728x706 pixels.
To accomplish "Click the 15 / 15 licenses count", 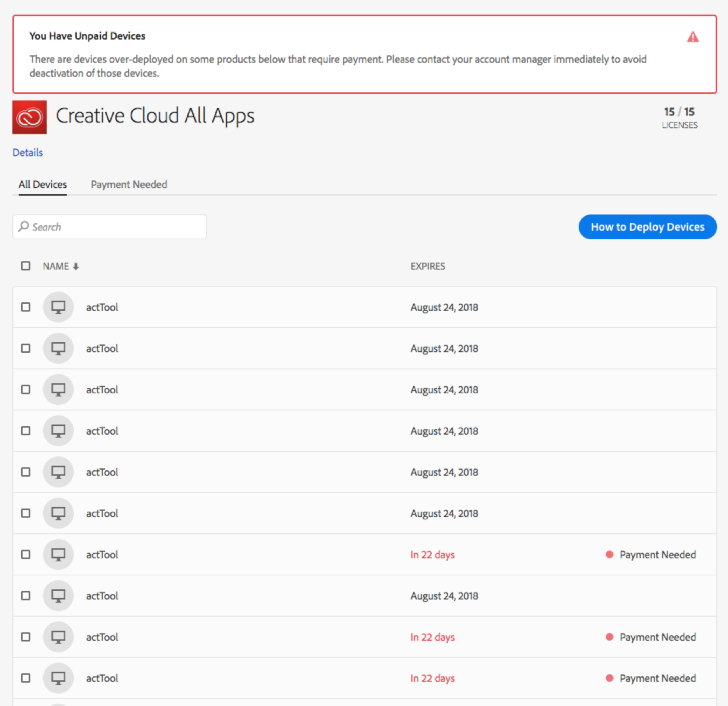I will click(x=680, y=111).
